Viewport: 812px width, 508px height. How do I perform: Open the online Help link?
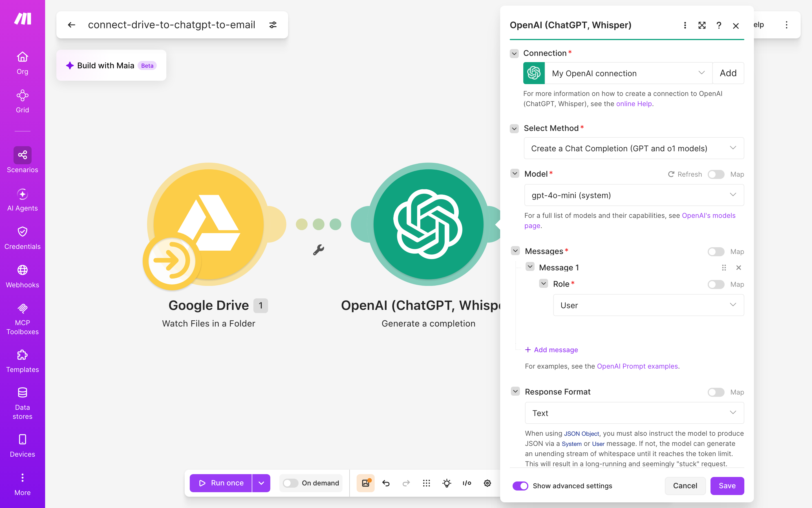634,104
